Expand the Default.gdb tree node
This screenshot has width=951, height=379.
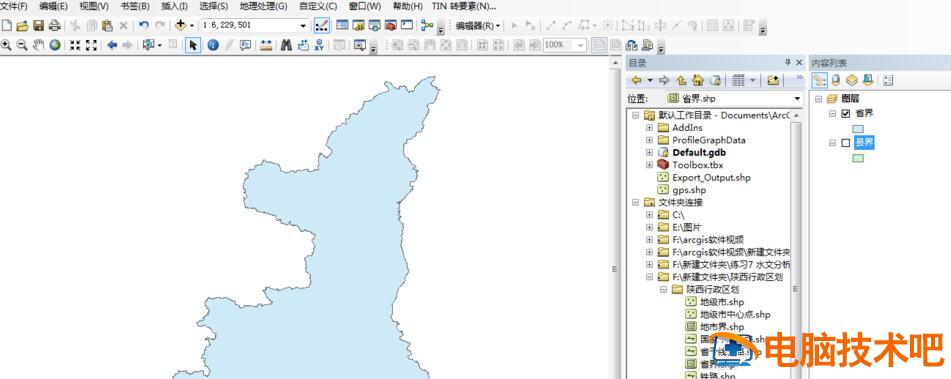tap(650, 153)
